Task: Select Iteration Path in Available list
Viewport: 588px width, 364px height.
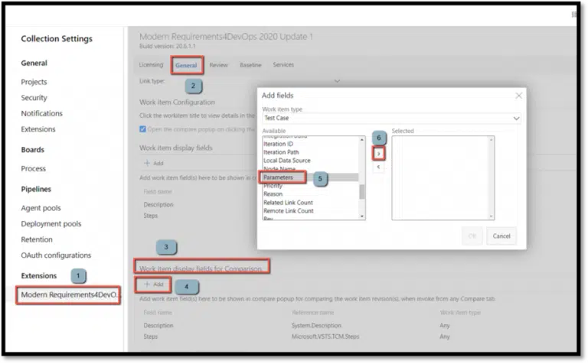Action: pyautogui.click(x=280, y=152)
